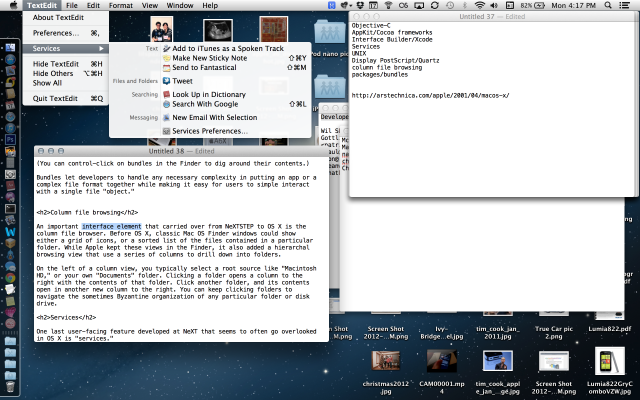Choose Show All
640x400 pixels.
click(66, 83)
